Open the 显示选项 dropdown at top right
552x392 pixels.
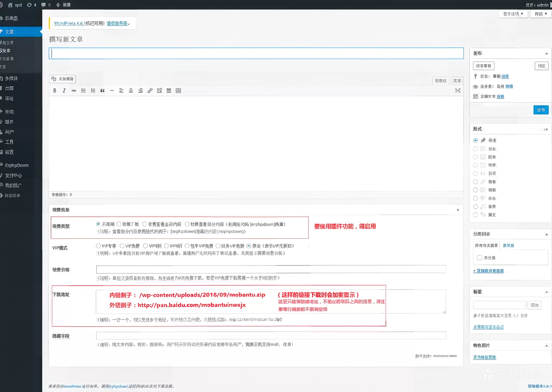pos(513,14)
